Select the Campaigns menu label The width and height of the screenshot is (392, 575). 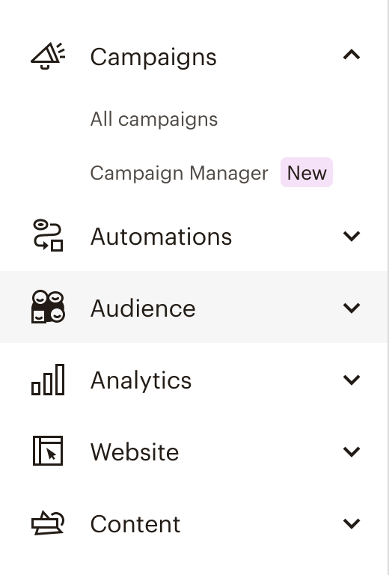(153, 57)
